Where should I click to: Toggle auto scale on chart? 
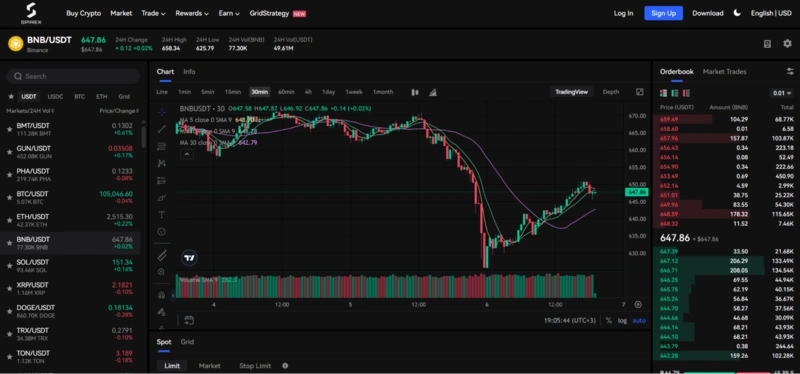pyautogui.click(x=639, y=320)
